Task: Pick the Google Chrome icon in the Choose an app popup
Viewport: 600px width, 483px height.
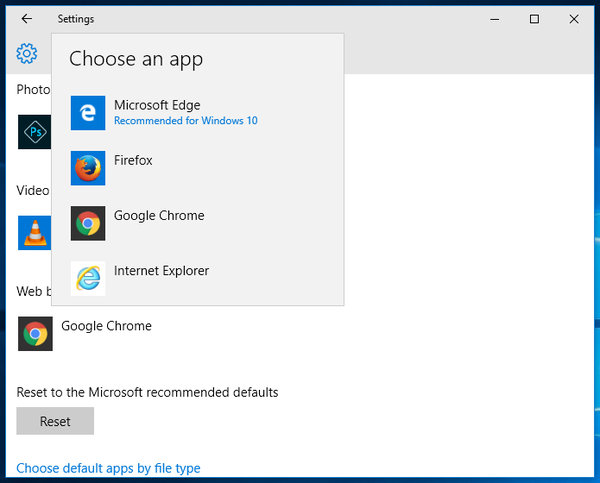Action: click(88, 223)
